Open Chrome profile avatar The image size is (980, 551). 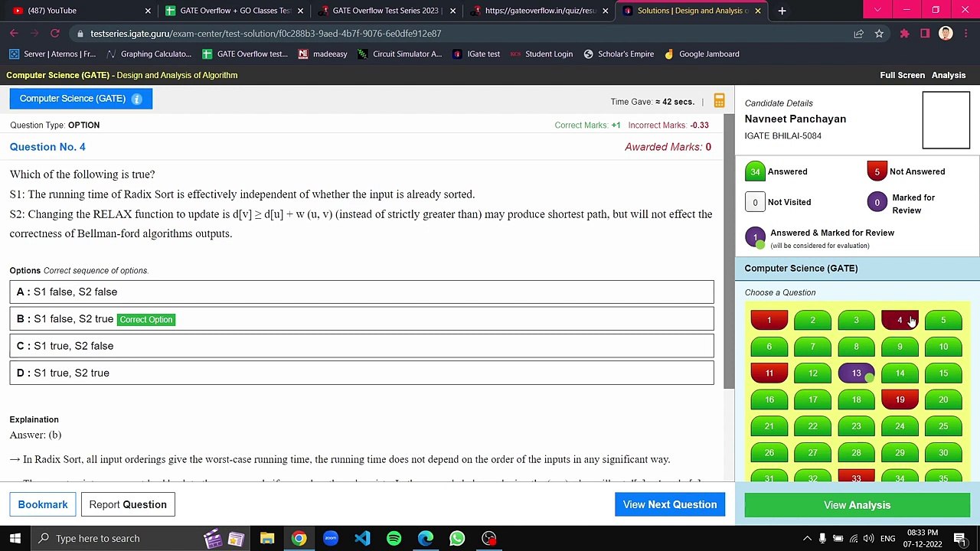pyautogui.click(x=946, y=34)
